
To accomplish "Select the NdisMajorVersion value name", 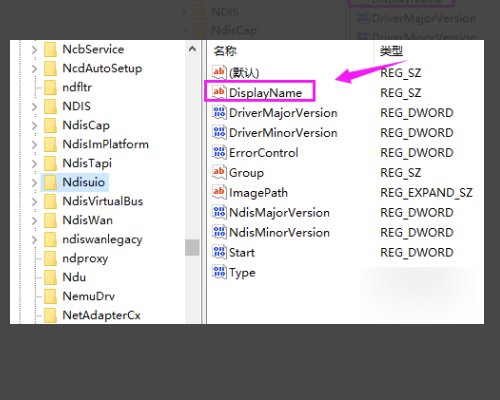I will click(279, 212).
